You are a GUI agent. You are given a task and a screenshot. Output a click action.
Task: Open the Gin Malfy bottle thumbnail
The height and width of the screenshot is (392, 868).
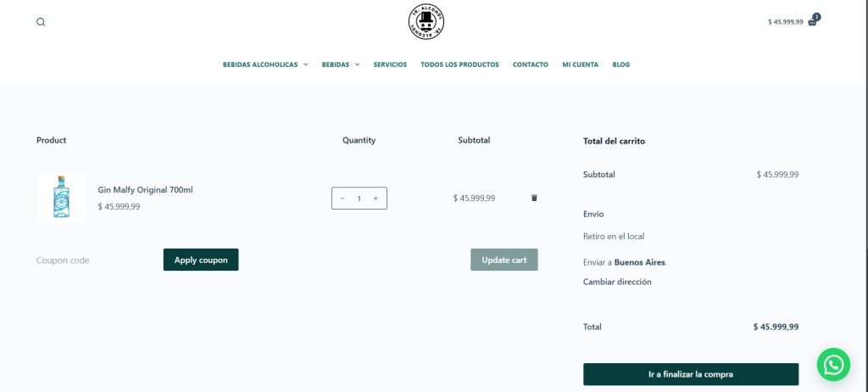pyautogui.click(x=61, y=198)
